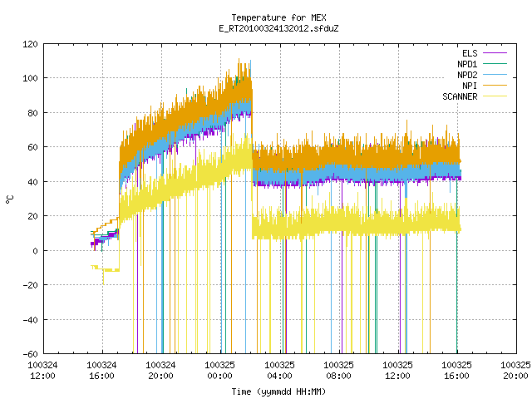Click the x-axis label 100325 12:00
Screen dimensions: 532x399
point(397,371)
